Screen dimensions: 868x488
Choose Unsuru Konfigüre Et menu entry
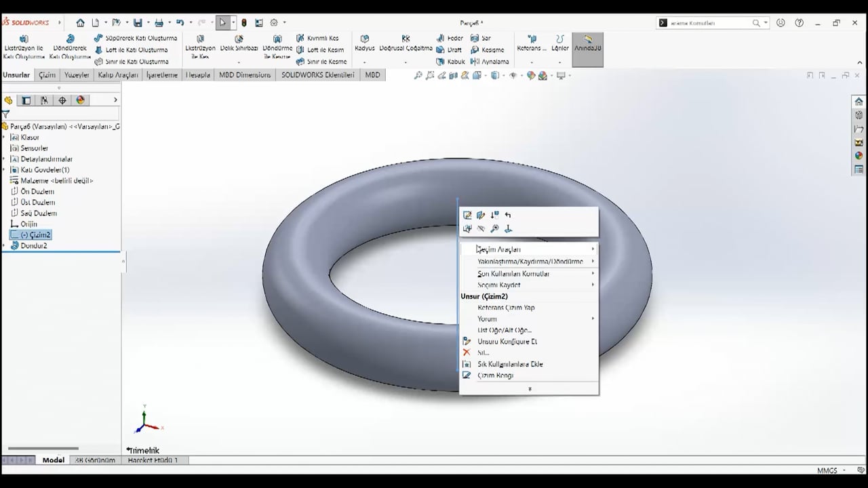529,342
